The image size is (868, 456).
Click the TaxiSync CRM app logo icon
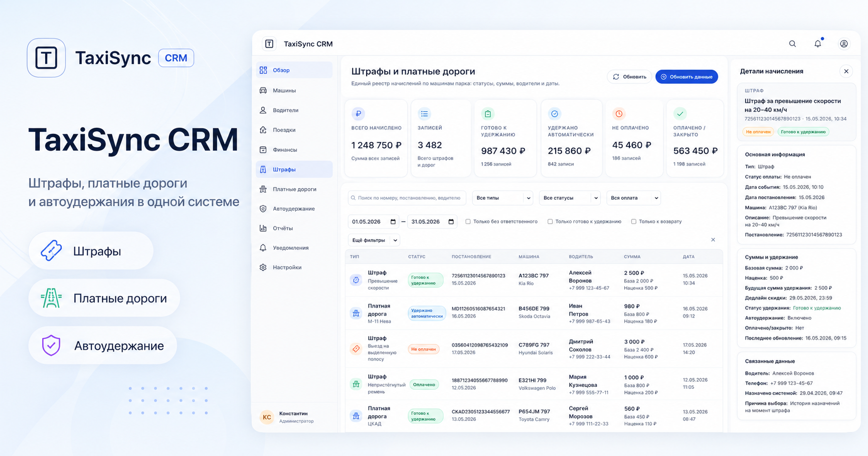(269, 44)
